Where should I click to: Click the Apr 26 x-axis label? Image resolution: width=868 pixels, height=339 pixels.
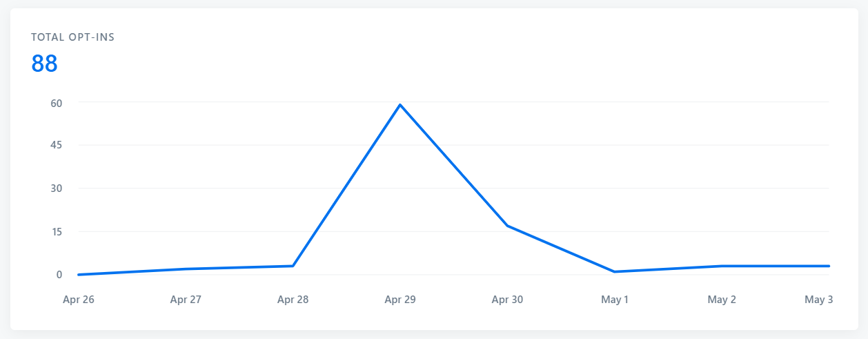pos(79,300)
